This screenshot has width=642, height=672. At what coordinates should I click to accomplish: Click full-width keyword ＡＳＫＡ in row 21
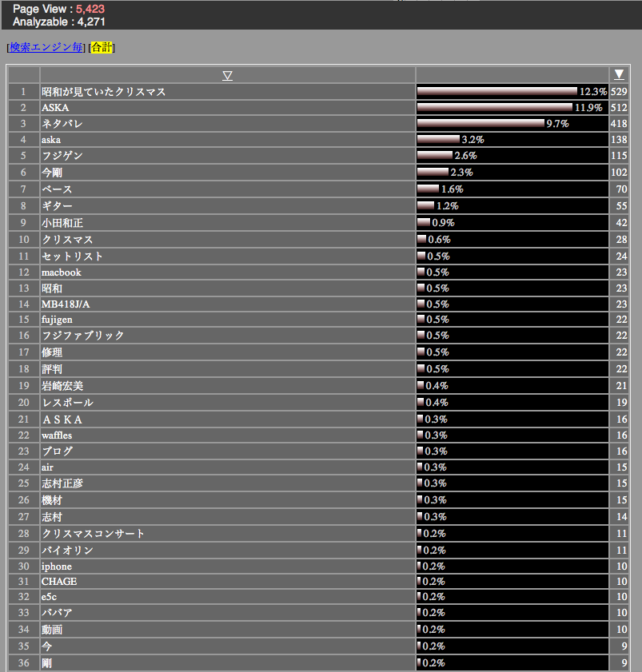pyautogui.click(x=62, y=420)
